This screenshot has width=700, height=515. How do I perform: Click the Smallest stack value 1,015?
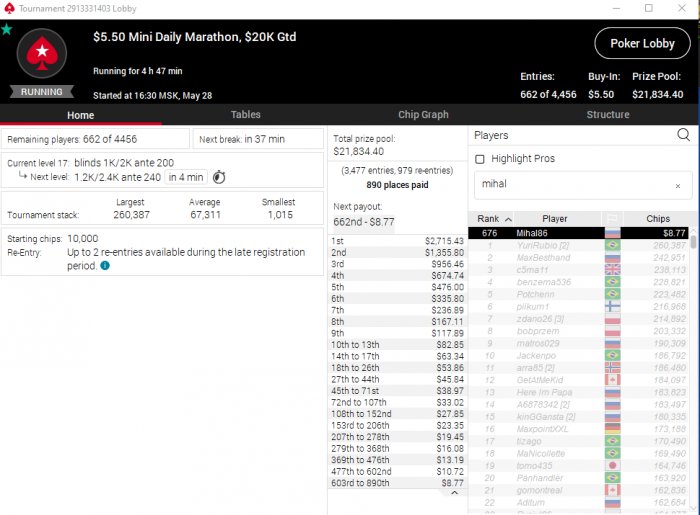tap(280, 215)
